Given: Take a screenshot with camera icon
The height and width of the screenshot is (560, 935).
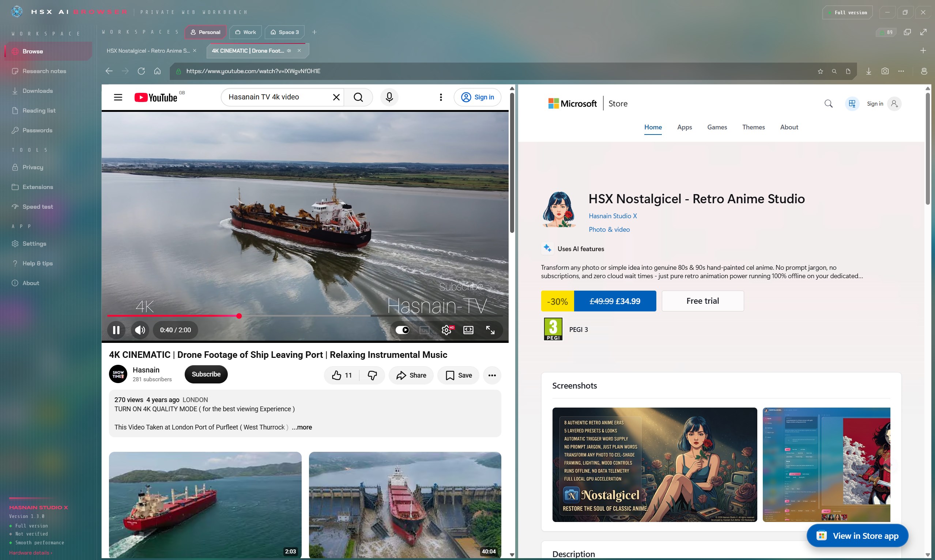Looking at the screenshot, I should (885, 71).
